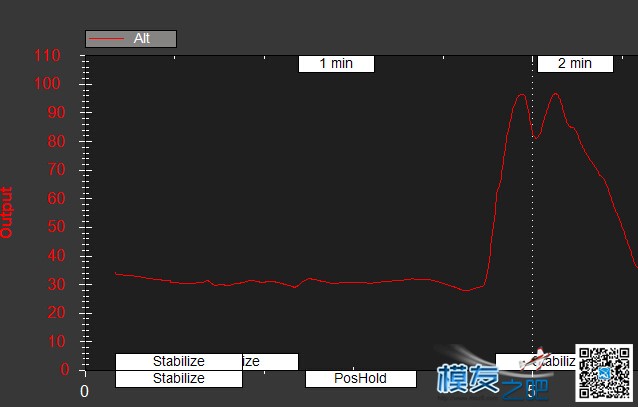638x407 pixels.
Task: Select the 1 min time marker label
Action: [x=336, y=64]
